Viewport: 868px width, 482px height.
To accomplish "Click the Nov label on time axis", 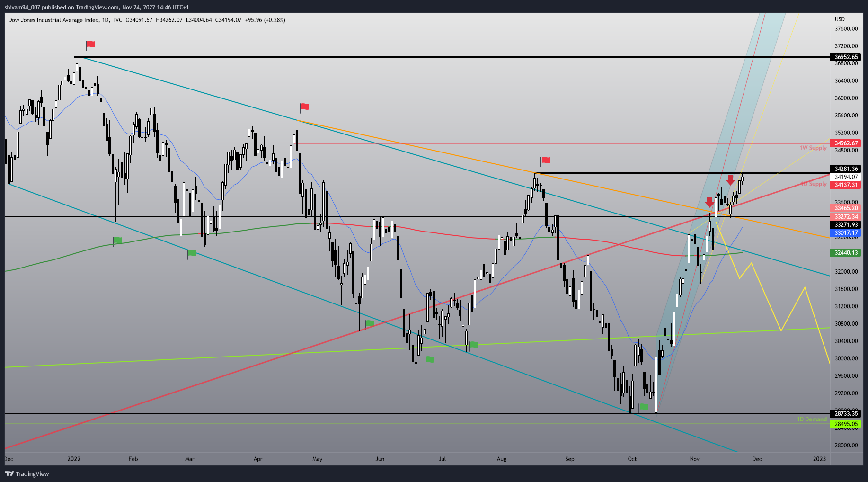I will 694,459.
